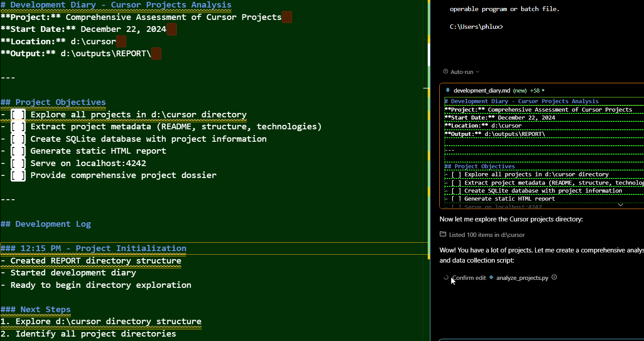
Task: Click the help icon beside Auto-run
Action: click(x=445, y=72)
